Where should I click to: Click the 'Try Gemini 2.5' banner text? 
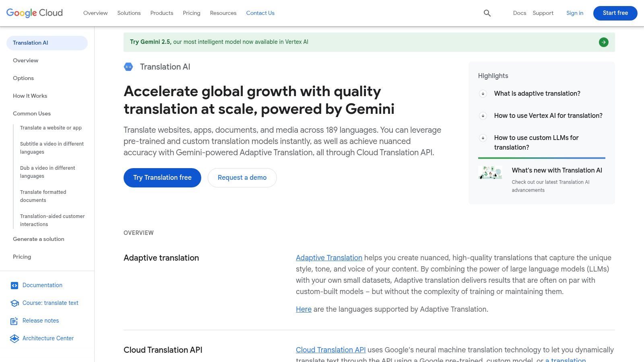coord(219,42)
